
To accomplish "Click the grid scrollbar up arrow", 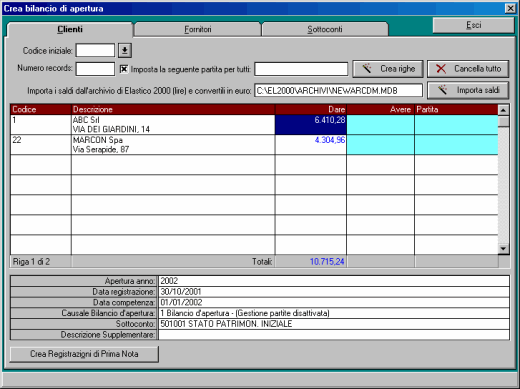I will pyautogui.click(x=503, y=110).
